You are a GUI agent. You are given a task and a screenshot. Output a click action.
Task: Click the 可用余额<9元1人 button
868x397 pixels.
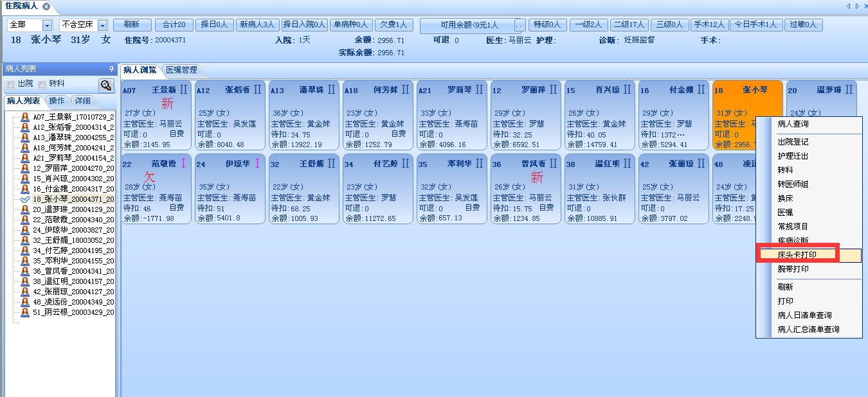tap(469, 25)
